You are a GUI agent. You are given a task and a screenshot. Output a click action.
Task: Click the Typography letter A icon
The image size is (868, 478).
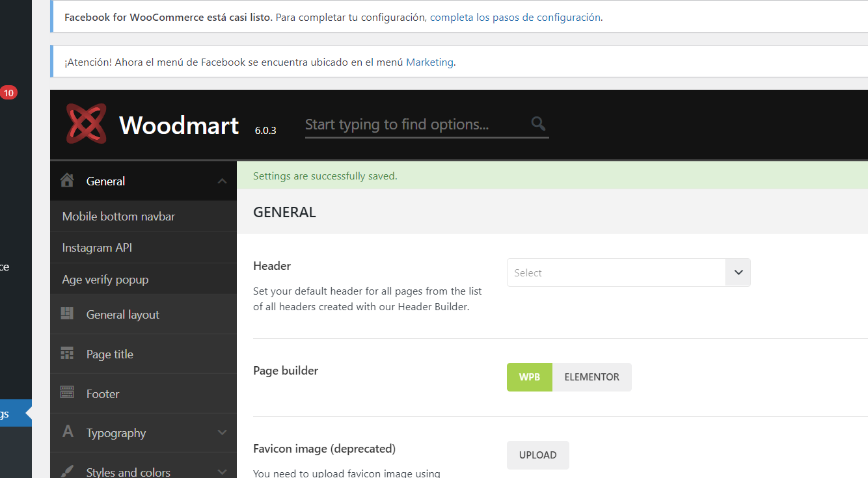(68, 432)
